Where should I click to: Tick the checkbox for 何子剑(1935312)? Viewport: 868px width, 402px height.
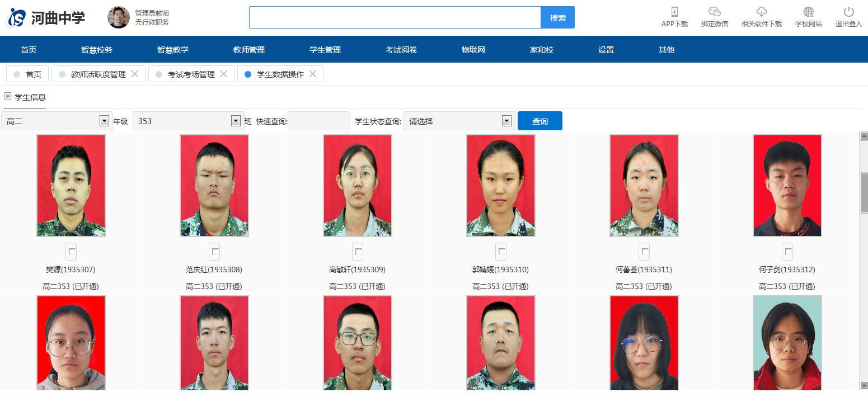tap(787, 252)
